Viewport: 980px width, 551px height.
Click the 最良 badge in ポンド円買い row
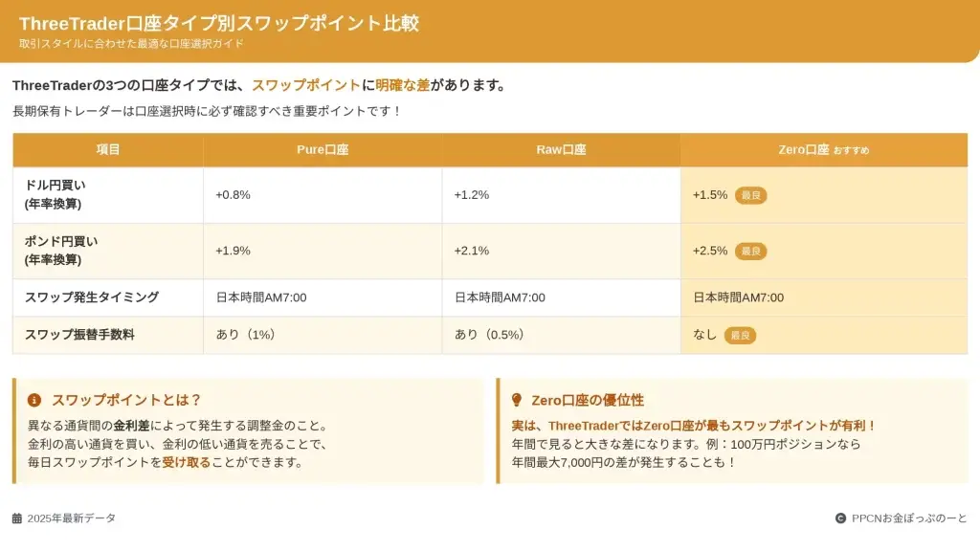(x=751, y=251)
